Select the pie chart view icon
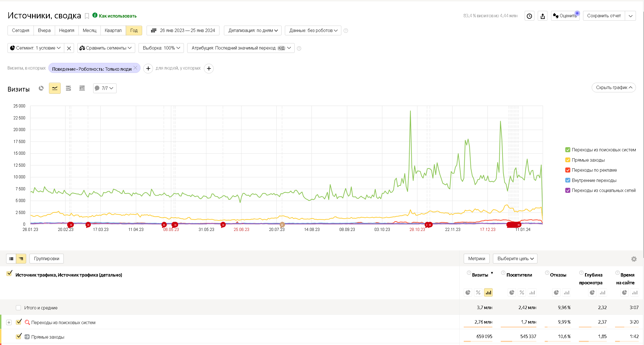Screen dimensions: 644x345 [x=41, y=88]
